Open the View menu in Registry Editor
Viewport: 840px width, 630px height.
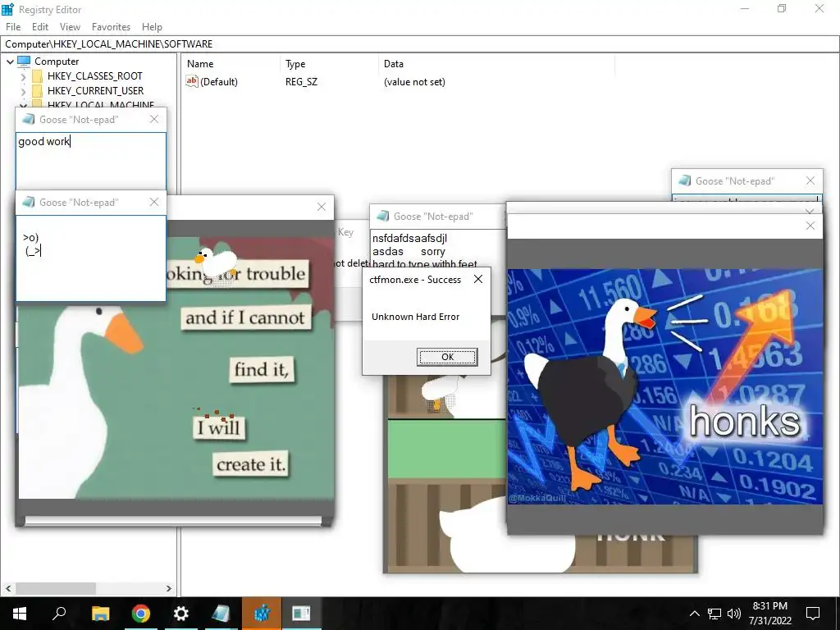click(70, 27)
